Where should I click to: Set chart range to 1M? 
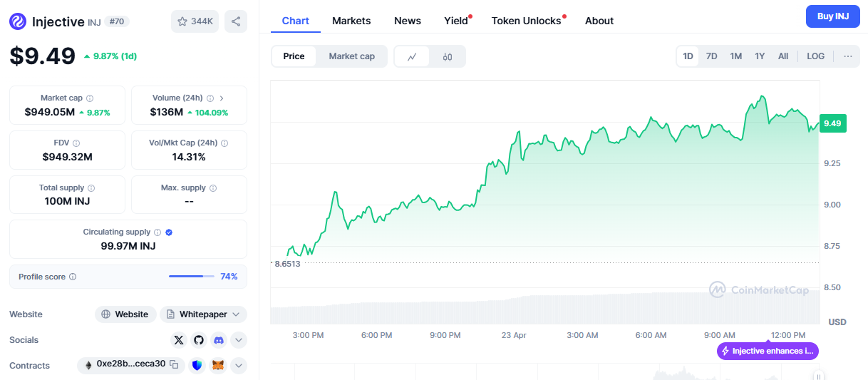coord(736,56)
